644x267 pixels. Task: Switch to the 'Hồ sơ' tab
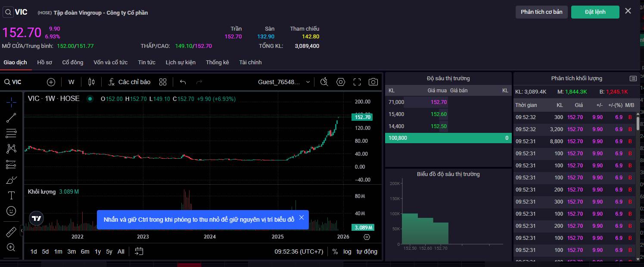[x=44, y=62]
